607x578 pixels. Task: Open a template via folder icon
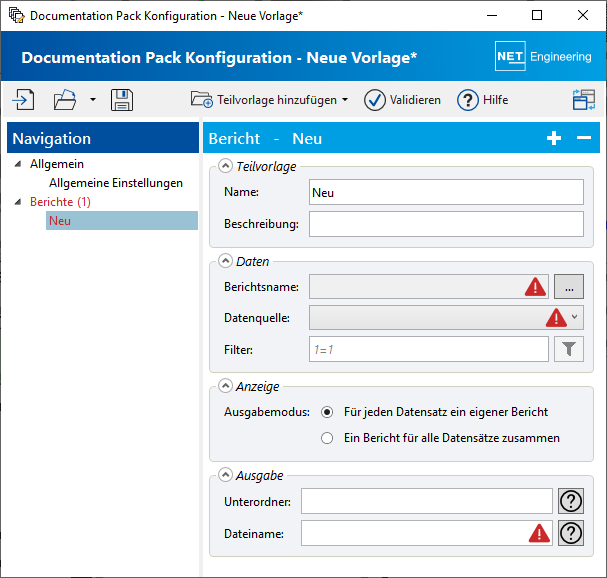tap(64, 100)
